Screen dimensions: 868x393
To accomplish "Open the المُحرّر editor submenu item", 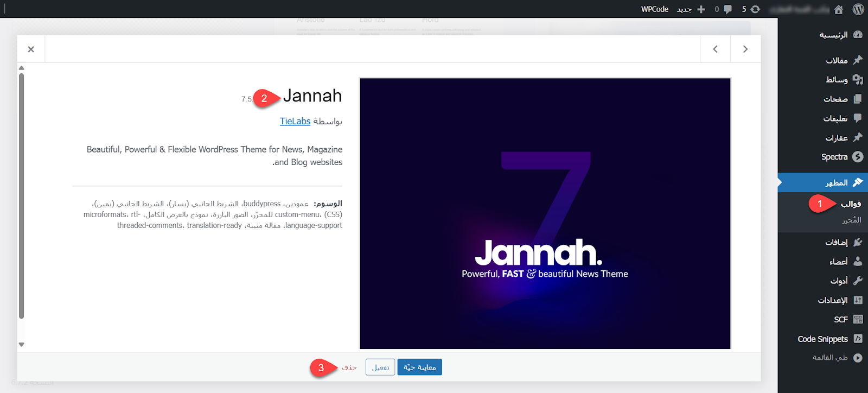I will click(852, 220).
